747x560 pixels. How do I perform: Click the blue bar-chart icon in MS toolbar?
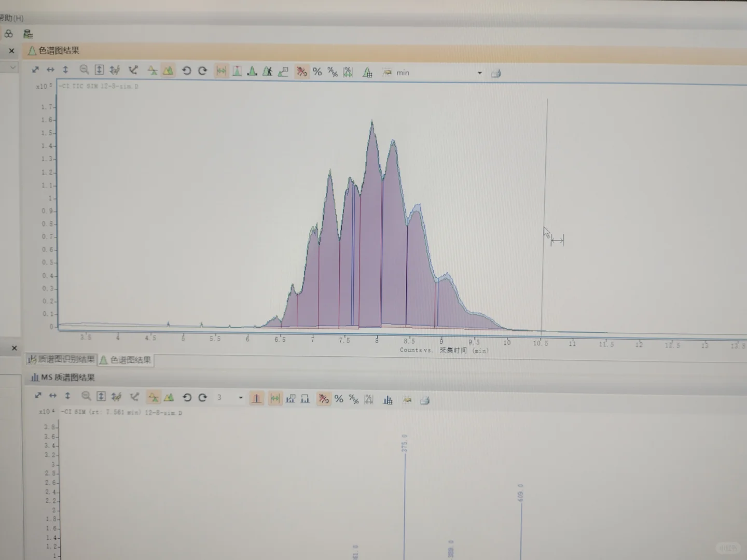tap(388, 400)
